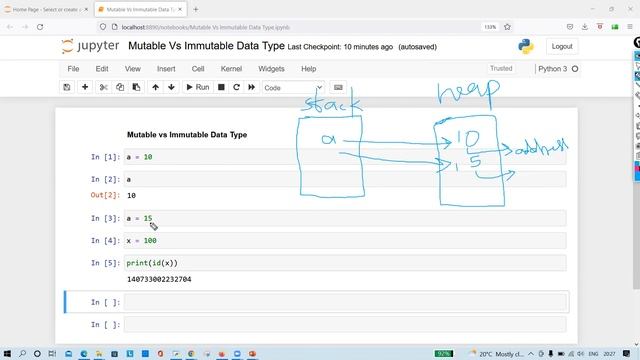640x360 pixels.
Task: Close the Mutable Vs Immutable Data Type tab
Action: coord(180,9)
